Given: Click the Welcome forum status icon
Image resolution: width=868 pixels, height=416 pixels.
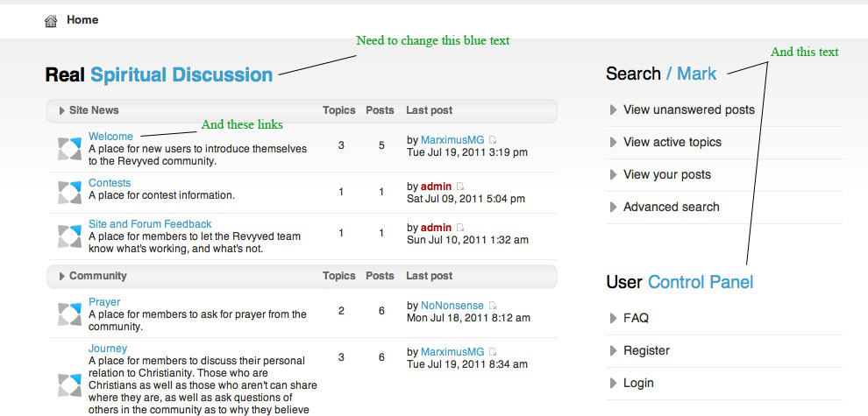Looking at the screenshot, I should click(70, 149).
